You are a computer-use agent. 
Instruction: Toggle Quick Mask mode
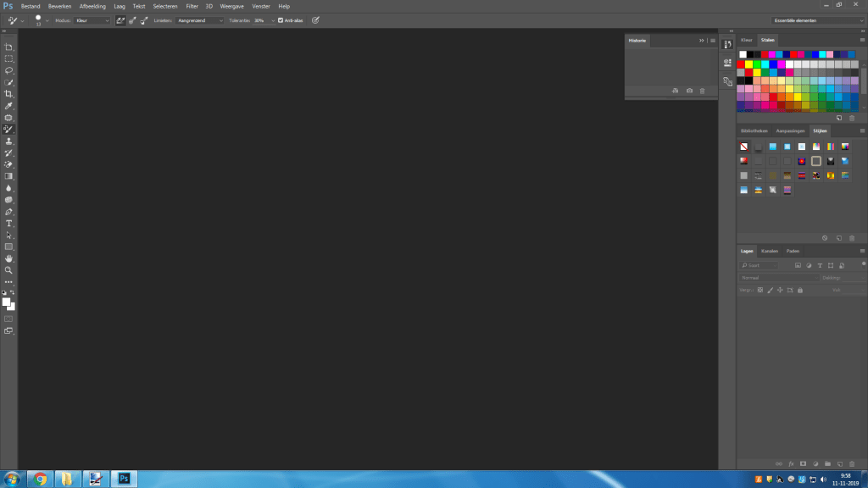coord(9,319)
